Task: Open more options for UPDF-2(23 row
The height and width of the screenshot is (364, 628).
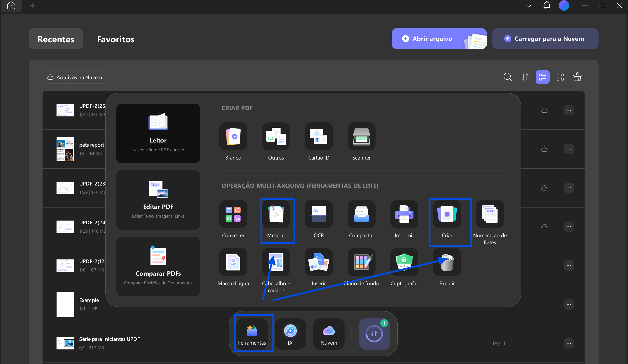Action: [569, 188]
